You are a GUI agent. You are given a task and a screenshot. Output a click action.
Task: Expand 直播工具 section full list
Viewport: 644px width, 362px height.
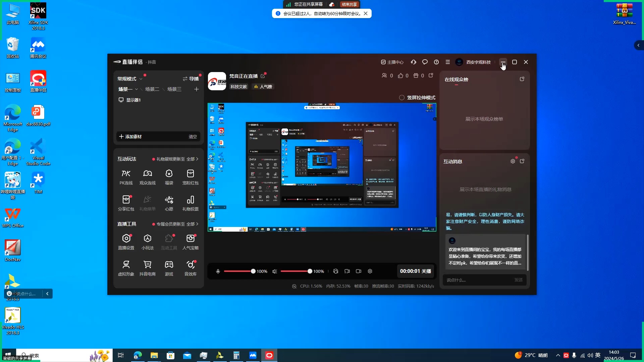point(195,224)
